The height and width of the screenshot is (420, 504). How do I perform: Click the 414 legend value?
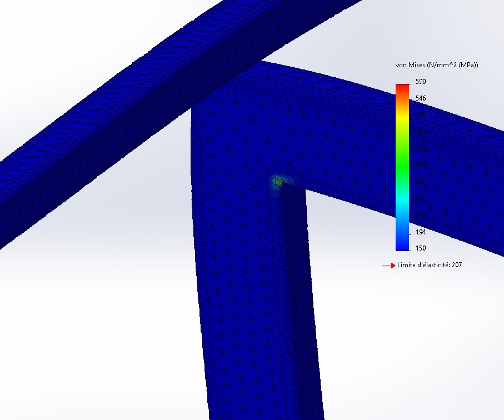(421, 148)
